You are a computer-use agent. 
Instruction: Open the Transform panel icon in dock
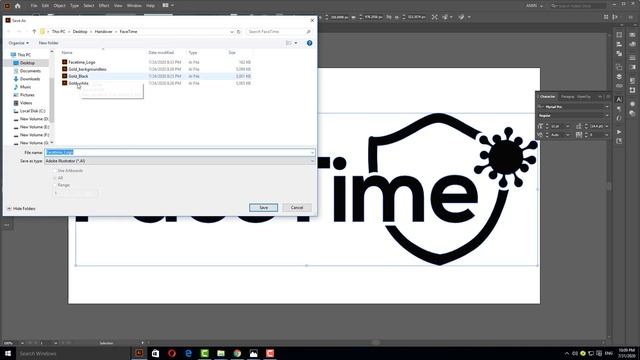coord(619,35)
